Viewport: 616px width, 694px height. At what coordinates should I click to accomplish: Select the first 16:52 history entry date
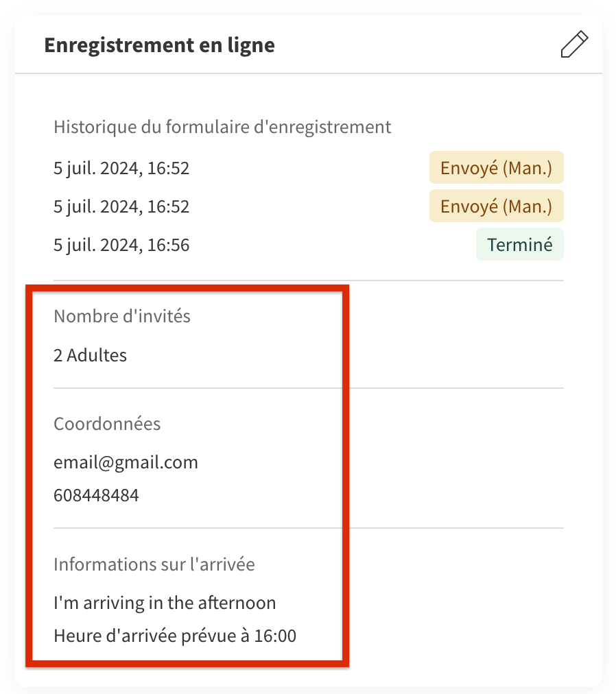coord(121,168)
